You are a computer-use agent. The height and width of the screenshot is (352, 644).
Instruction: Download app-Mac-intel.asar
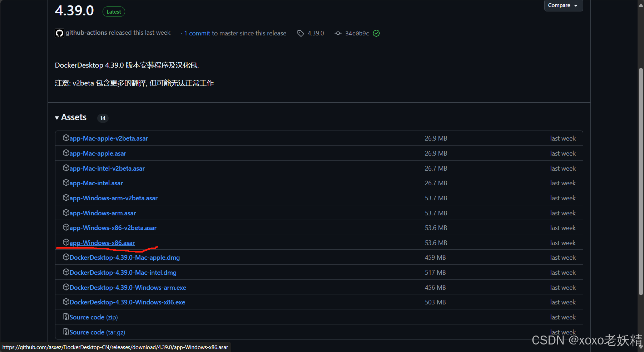[96, 183]
